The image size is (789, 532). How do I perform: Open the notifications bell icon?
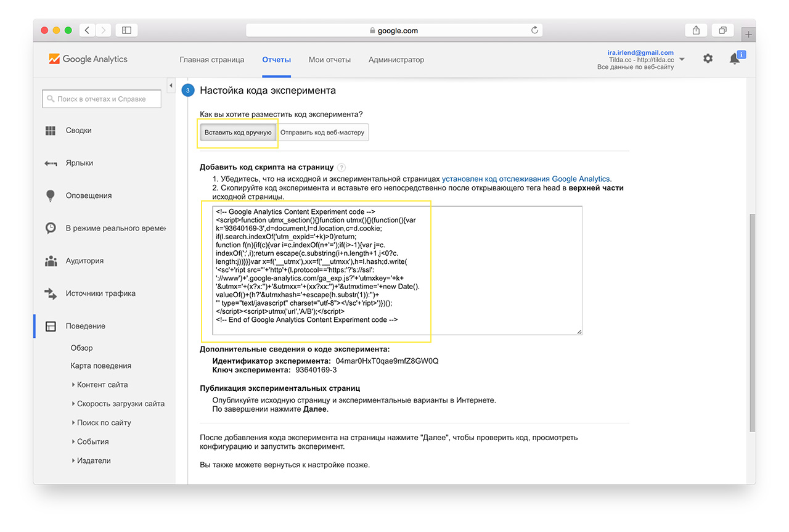[x=734, y=59]
